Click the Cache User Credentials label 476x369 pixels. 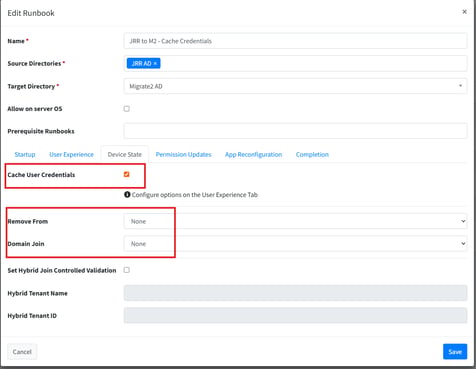pyautogui.click(x=41, y=175)
